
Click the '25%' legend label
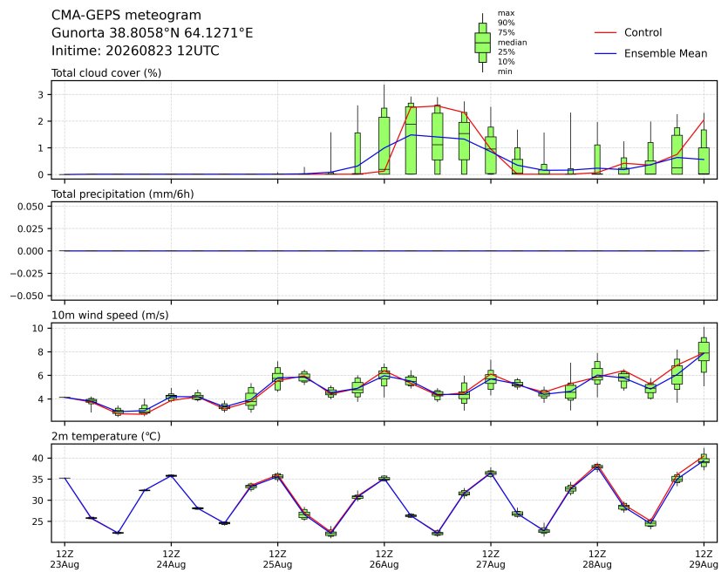(506, 52)
